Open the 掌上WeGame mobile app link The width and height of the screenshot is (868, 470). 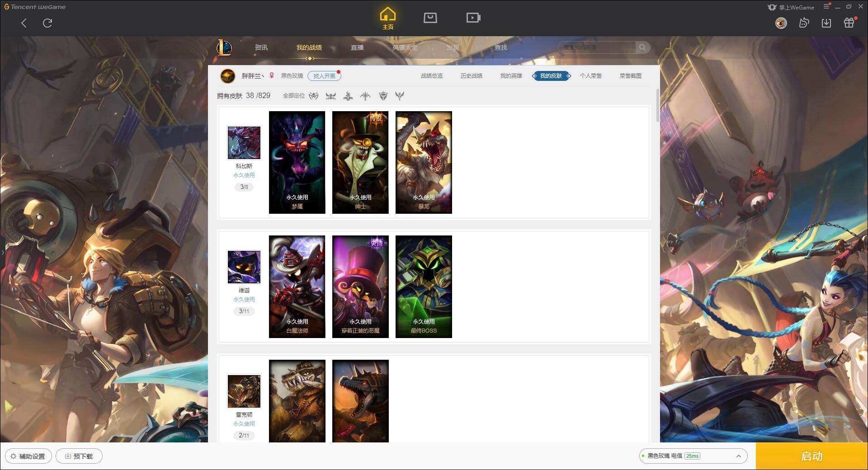(791, 7)
